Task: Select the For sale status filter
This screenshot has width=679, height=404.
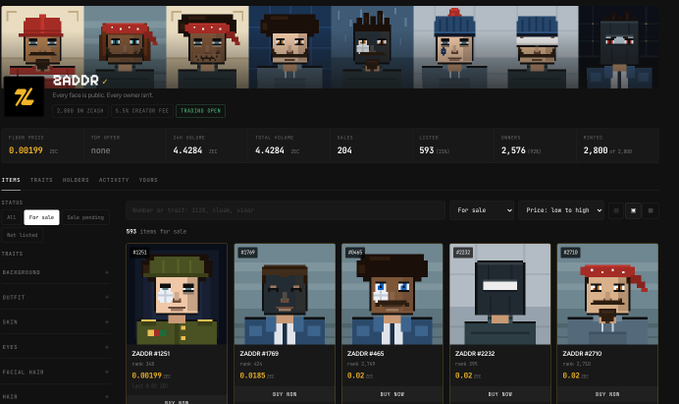Action: (x=42, y=217)
